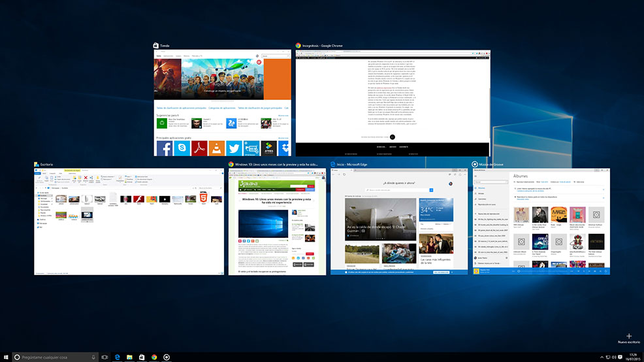The height and width of the screenshot is (362, 644).
Task: Open the Action Center notification icon
Action: pyautogui.click(x=620, y=357)
